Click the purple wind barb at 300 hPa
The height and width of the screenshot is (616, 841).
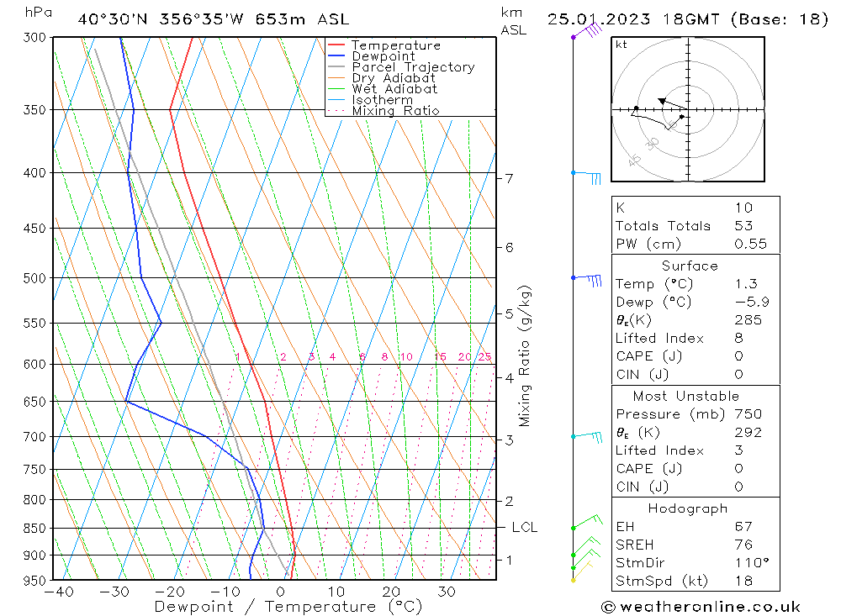587,29
